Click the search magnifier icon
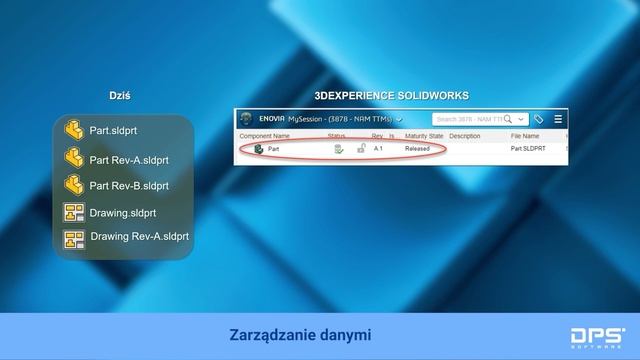This screenshot has width=640, height=360. click(x=508, y=119)
